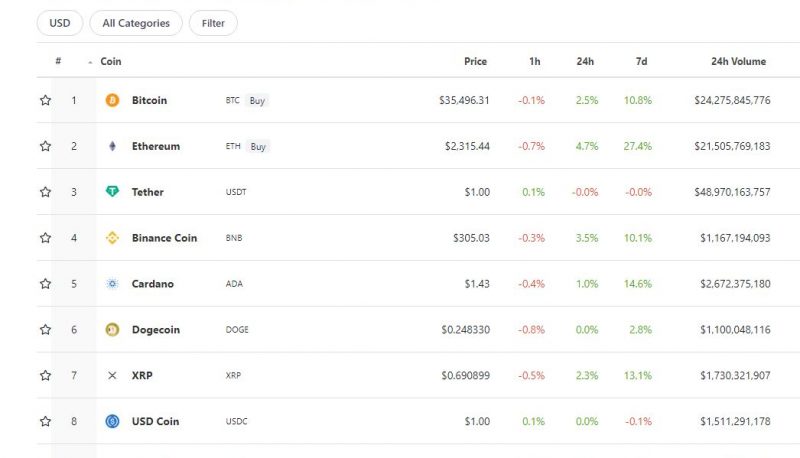
Task: Click the XRP logo icon
Action: (x=112, y=376)
